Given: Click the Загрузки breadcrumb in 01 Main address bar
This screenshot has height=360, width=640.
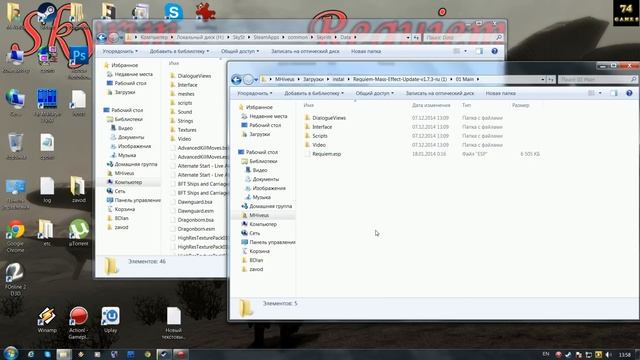Looking at the screenshot, I should point(313,79).
